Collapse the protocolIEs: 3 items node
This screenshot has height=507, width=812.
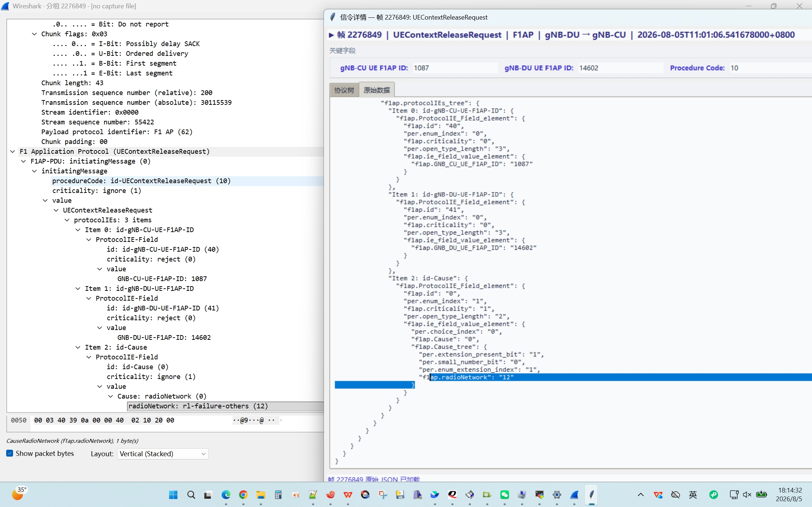click(x=67, y=220)
